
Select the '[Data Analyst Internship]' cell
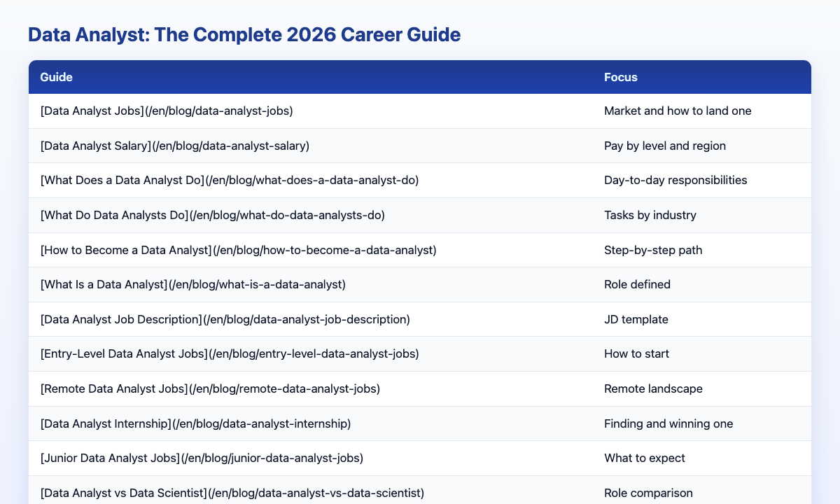click(310, 423)
